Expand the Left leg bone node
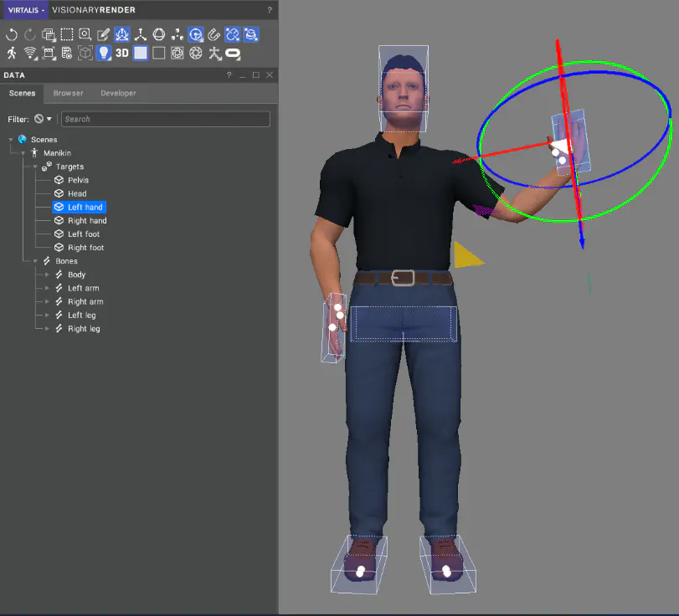Screen dimensions: 679x616 [x=47, y=316]
